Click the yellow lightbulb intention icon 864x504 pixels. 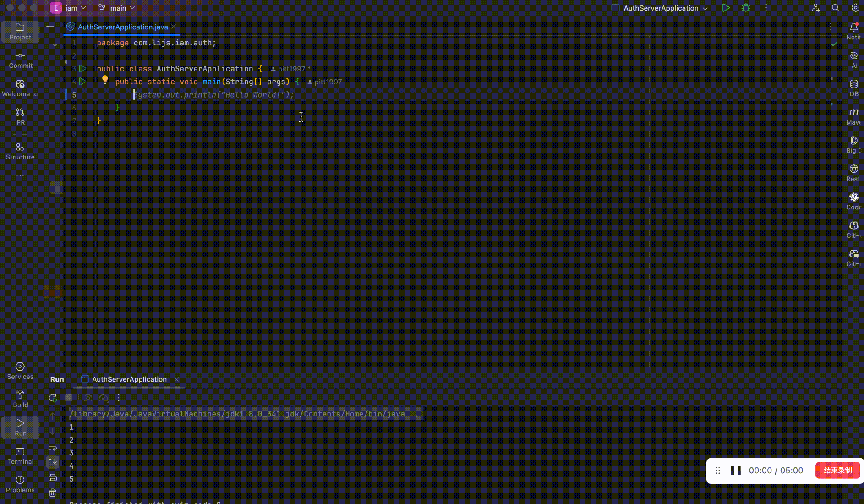105,80
